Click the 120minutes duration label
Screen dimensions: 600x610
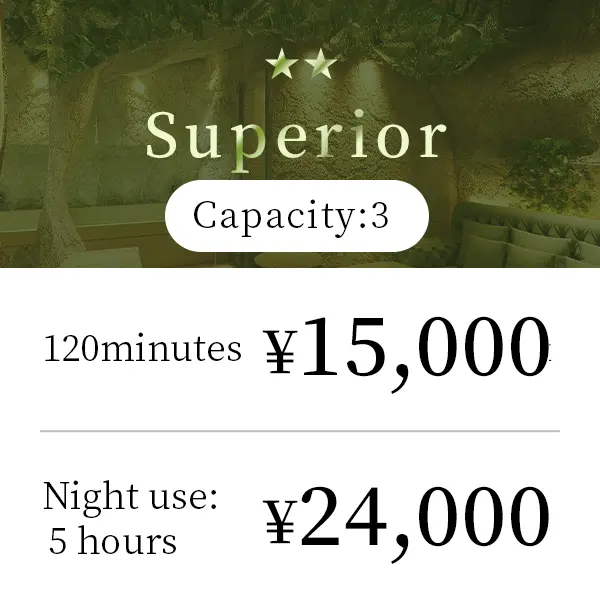[142, 349]
